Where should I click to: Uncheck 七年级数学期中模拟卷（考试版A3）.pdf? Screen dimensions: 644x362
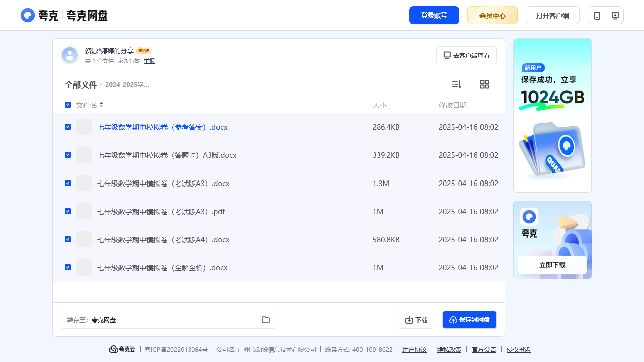(x=68, y=211)
